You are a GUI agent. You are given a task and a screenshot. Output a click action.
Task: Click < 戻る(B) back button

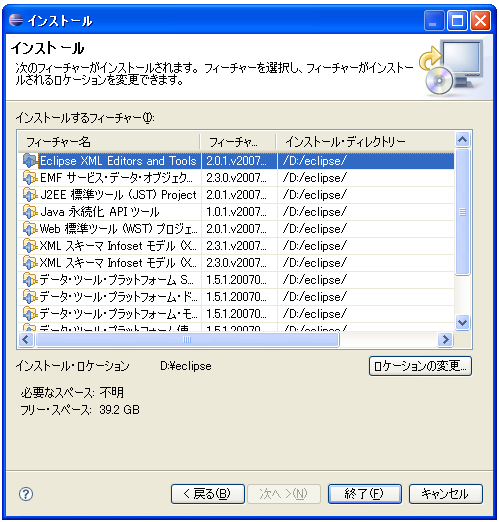click(x=208, y=494)
